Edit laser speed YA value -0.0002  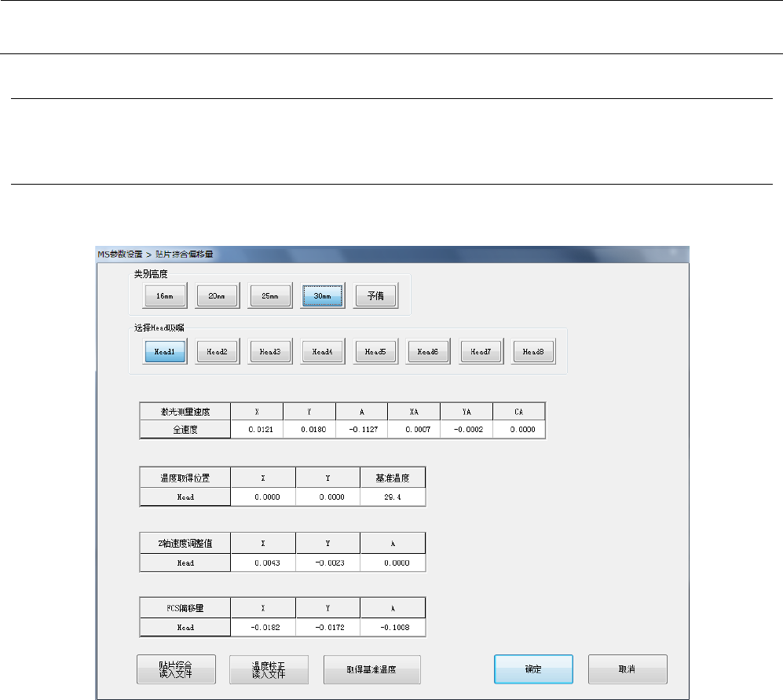pyautogui.click(x=467, y=429)
